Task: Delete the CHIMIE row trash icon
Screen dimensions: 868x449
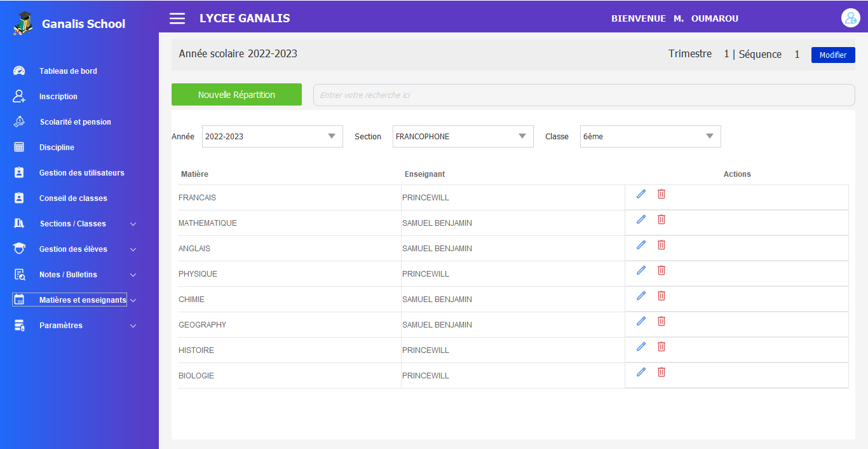Action: [661, 296]
